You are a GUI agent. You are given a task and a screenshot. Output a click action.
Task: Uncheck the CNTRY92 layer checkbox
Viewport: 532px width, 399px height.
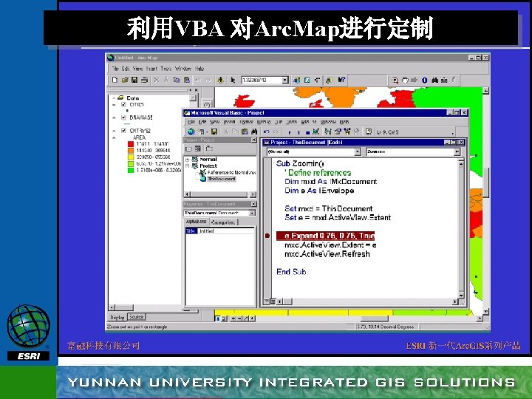pyautogui.click(x=123, y=131)
